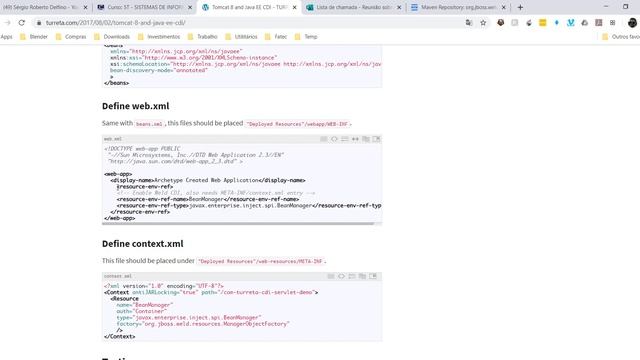Image resolution: width=640 pixels, height=360 pixels.
Task: Toggle line wrap in web.xml code block
Action: [345, 139]
